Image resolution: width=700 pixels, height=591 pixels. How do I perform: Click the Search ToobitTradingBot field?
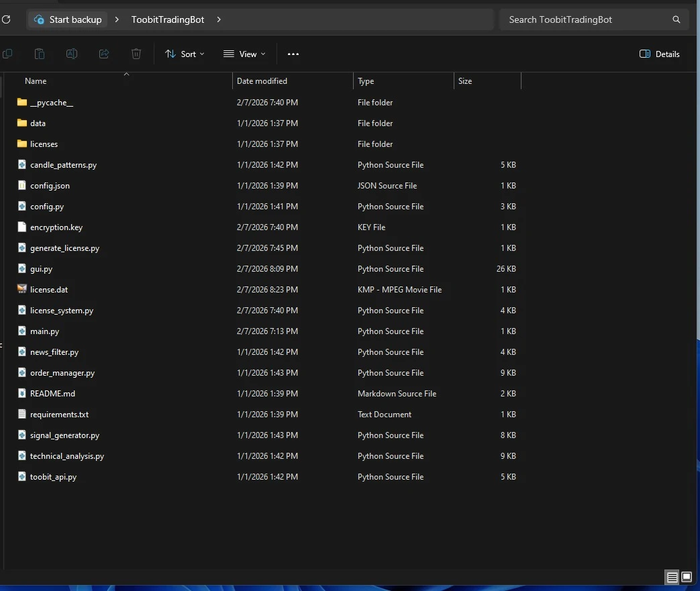(x=586, y=19)
